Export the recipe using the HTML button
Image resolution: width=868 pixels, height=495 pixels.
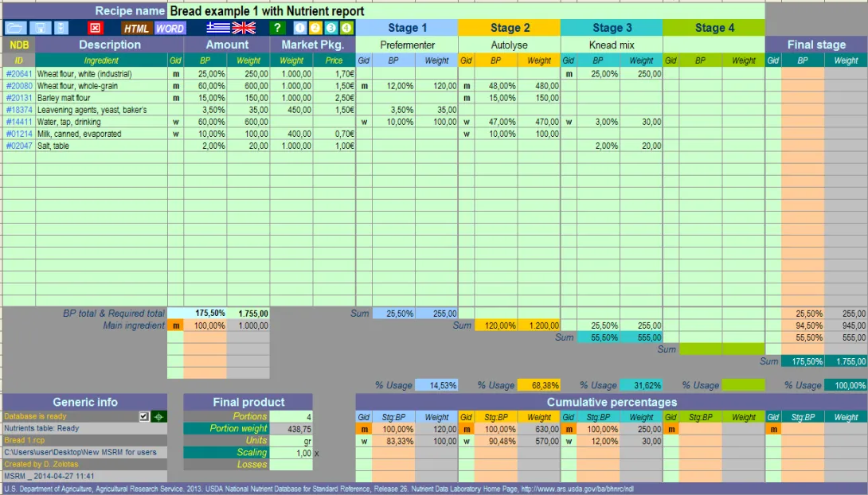[136, 28]
